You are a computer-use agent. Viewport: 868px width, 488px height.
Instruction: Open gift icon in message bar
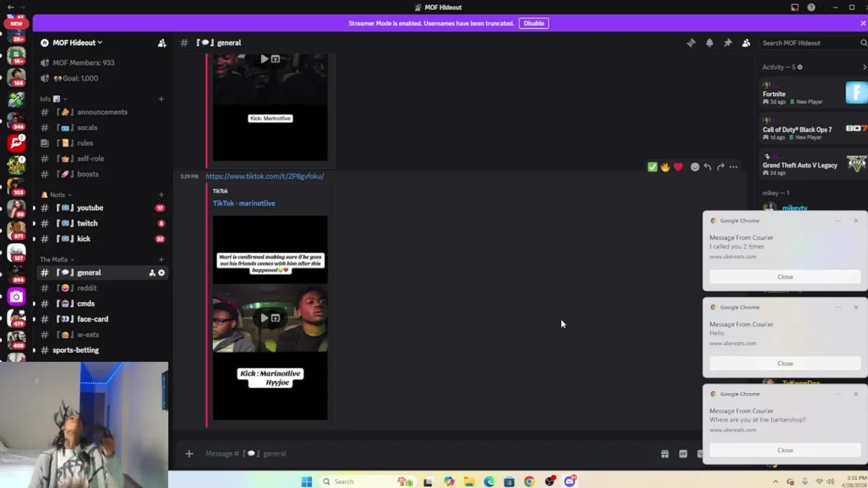point(665,453)
